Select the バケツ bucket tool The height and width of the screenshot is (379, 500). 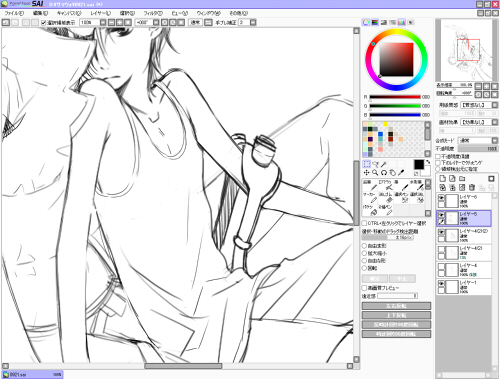pos(369,210)
